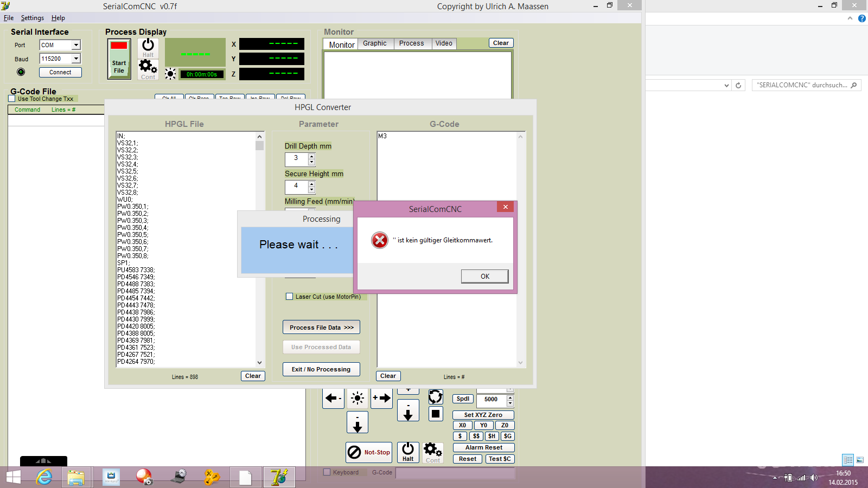Jog X positive with right arrow button
This screenshot has width=868, height=488.
[381, 398]
